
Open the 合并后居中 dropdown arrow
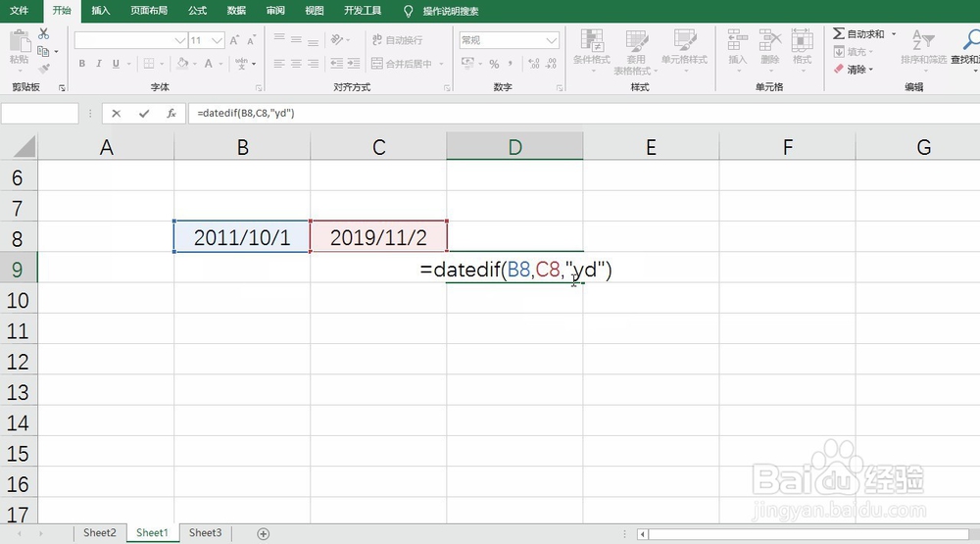441,64
